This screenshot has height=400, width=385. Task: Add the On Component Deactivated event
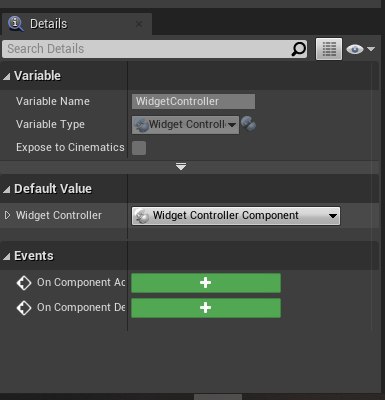pyautogui.click(x=206, y=308)
